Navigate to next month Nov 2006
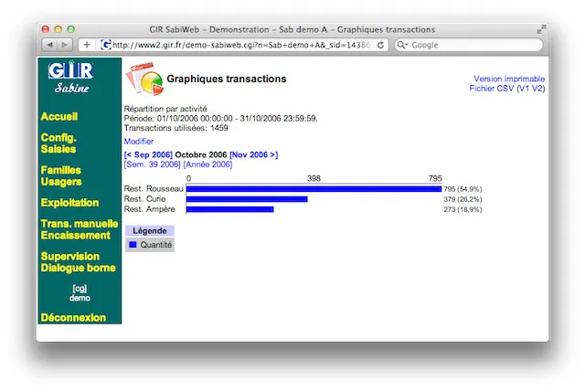This screenshot has height=392, width=585. coord(253,155)
